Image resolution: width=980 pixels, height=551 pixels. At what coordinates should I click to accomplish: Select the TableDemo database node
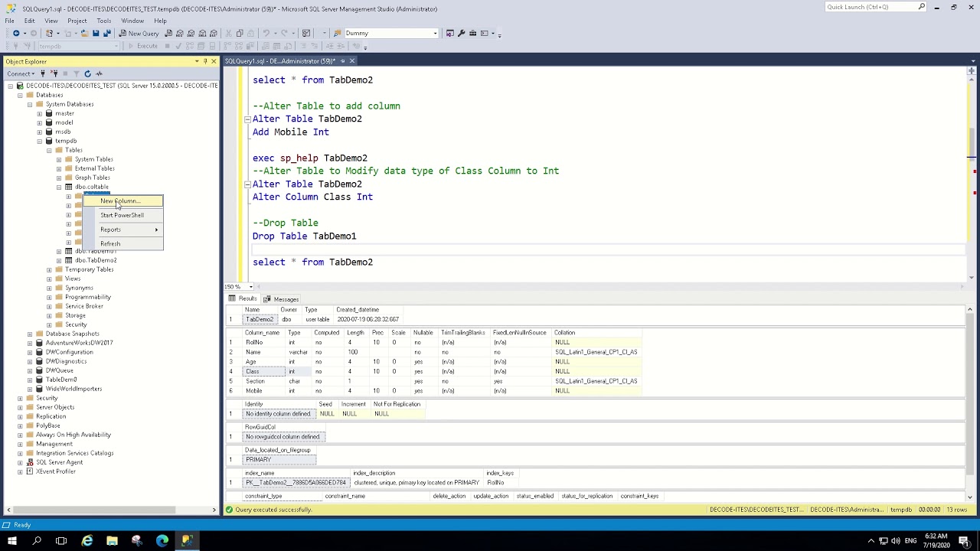click(x=61, y=380)
